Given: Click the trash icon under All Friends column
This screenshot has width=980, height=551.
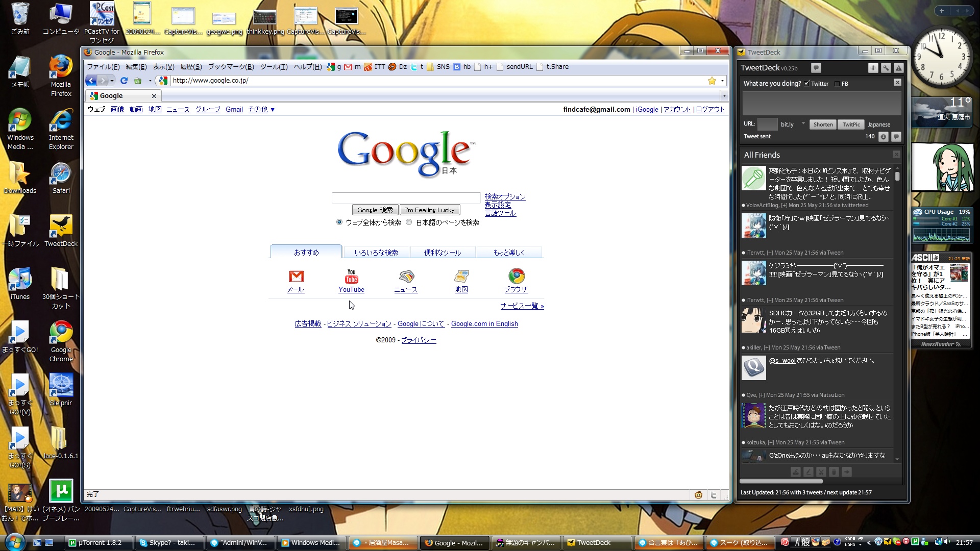Looking at the screenshot, I should [834, 472].
